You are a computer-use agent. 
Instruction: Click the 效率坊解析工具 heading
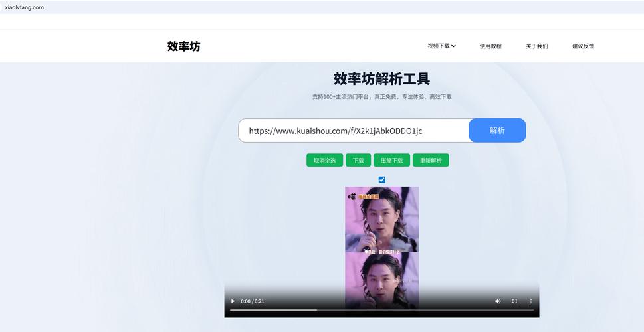(x=381, y=79)
